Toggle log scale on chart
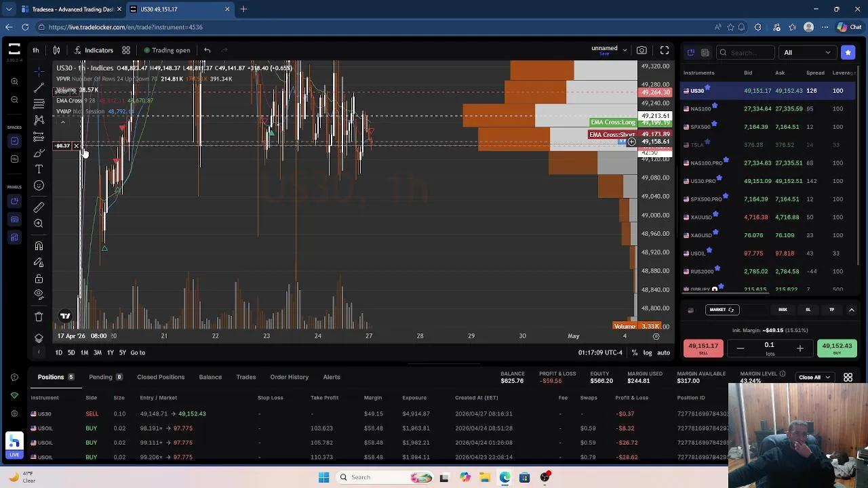The width and height of the screenshot is (868, 488). [x=648, y=352]
